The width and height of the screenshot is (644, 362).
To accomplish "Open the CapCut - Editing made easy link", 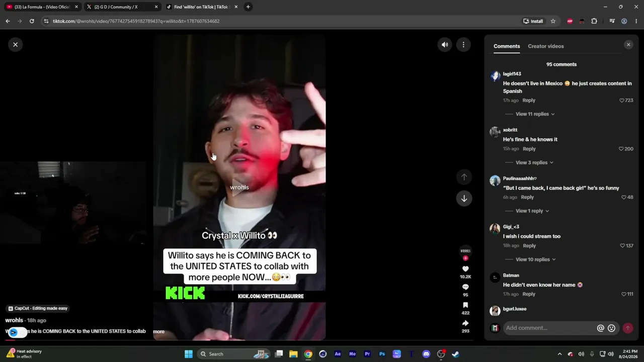I will tap(38, 309).
